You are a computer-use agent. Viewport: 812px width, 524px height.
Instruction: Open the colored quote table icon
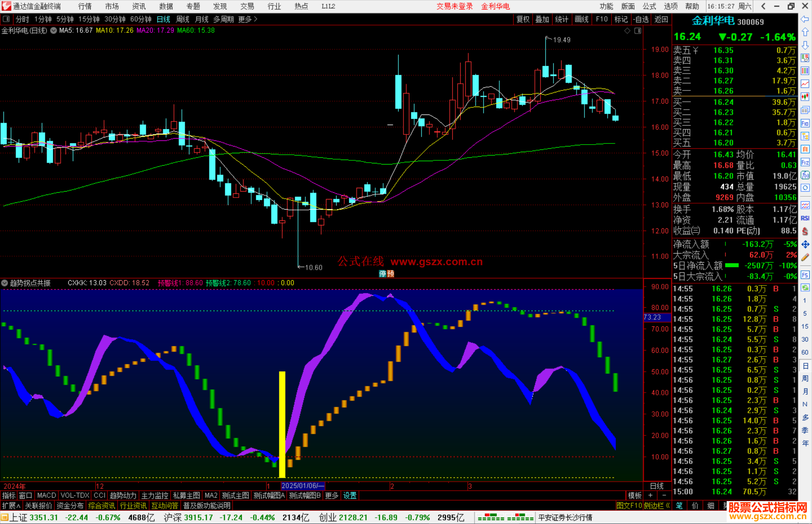tap(805, 71)
